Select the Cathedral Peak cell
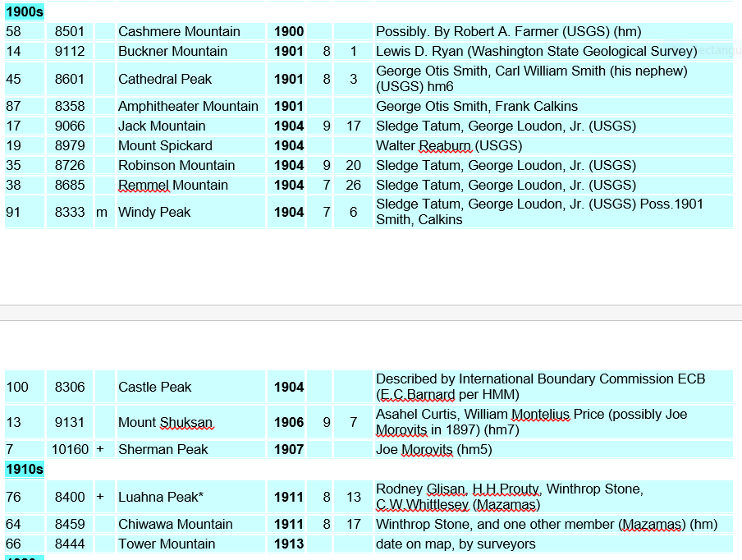 click(x=191, y=79)
